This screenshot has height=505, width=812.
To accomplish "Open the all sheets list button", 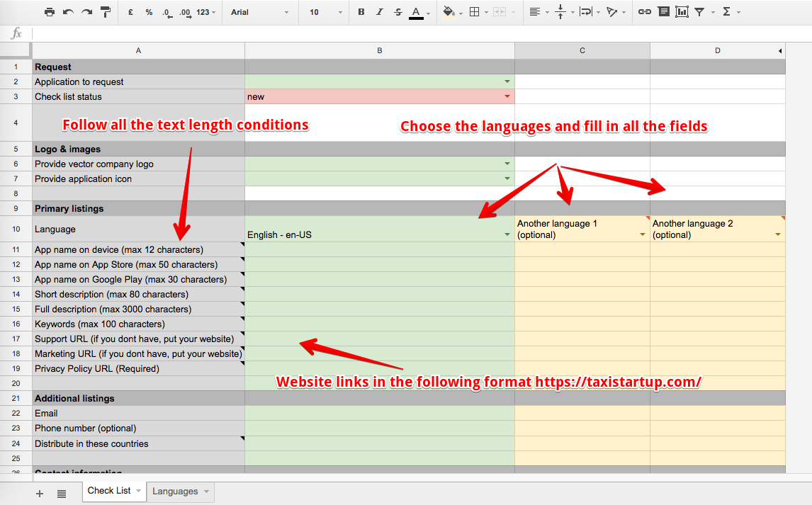I will [62, 494].
